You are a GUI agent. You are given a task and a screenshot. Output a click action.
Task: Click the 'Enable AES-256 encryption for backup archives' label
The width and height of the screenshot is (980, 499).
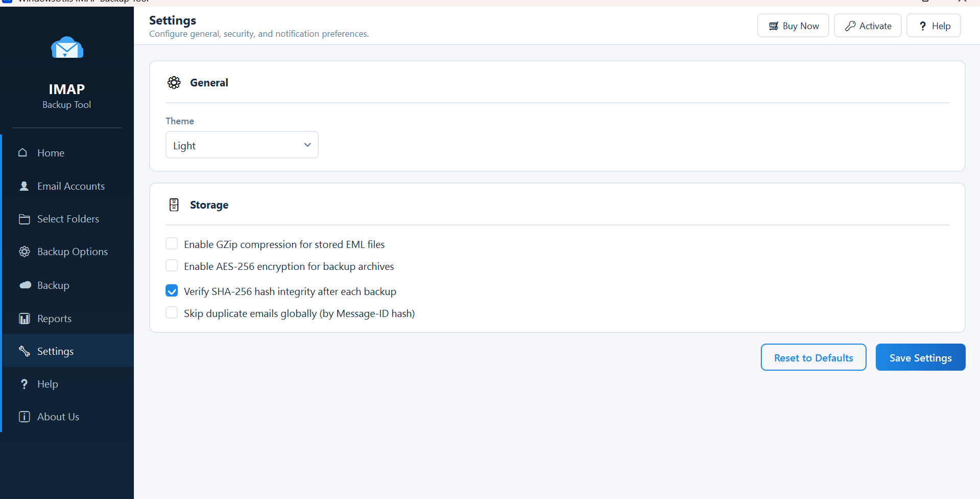[289, 266]
